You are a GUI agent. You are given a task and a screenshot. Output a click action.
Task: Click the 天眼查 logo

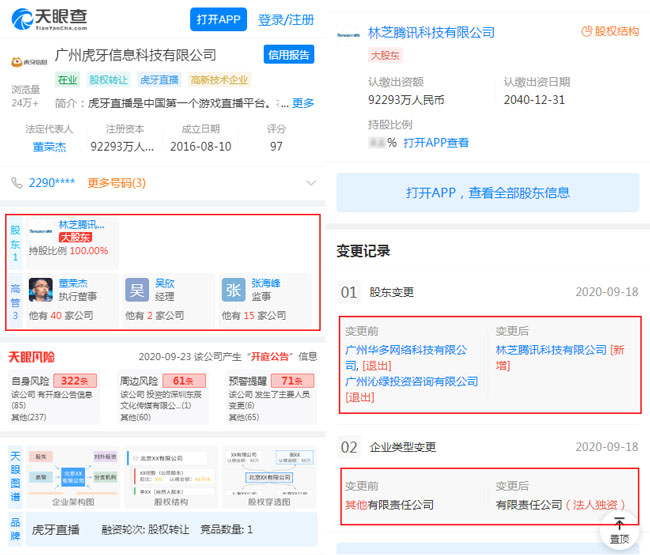pos(49,19)
